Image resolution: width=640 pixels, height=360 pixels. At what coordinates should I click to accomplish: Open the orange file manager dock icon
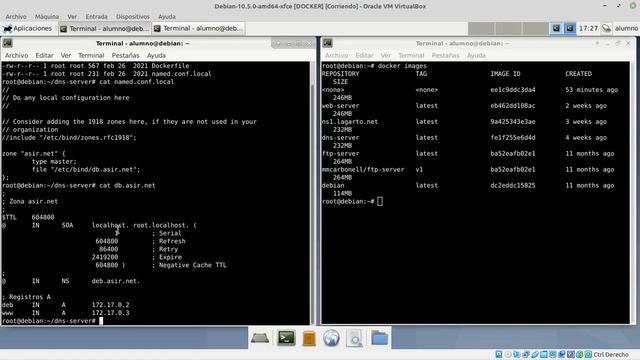(x=309, y=339)
